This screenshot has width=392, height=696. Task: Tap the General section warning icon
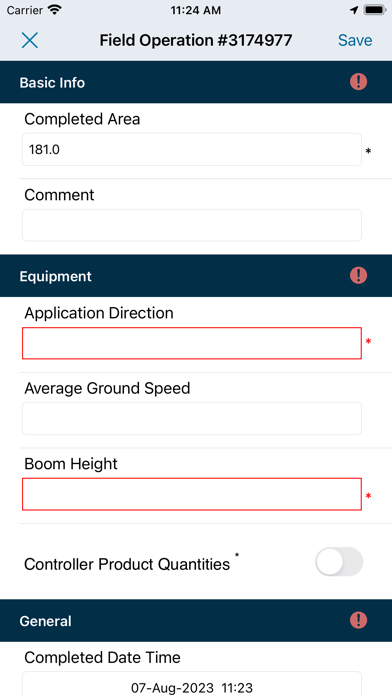tap(358, 620)
